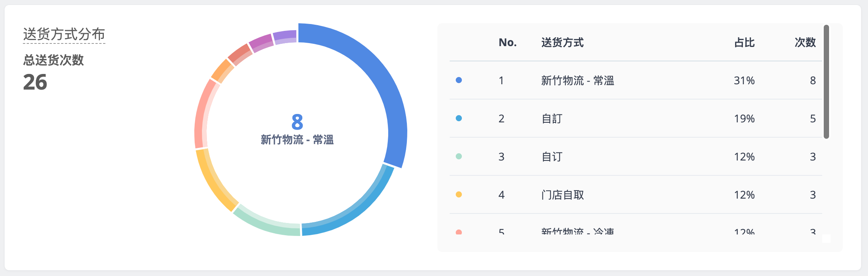Click the 次数 column header
This screenshot has width=868, height=276.
click(x=805, y=42)
